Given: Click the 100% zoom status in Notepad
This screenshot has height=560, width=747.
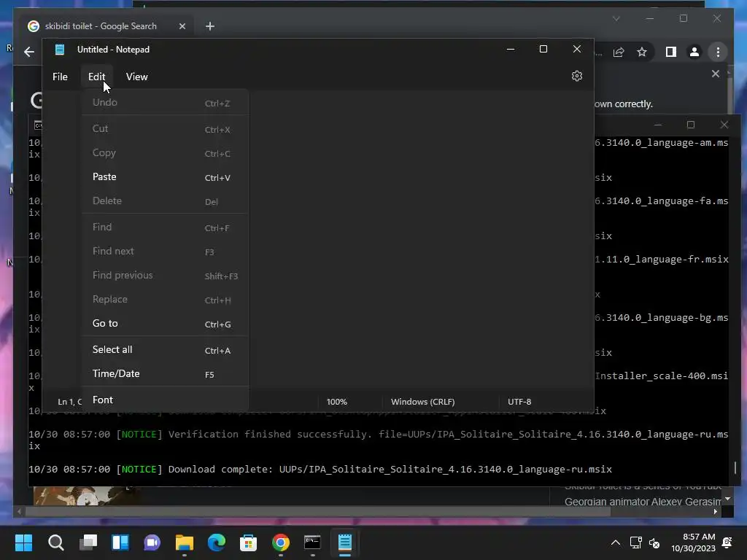Looking at the screenshot, I should [337, 402].
